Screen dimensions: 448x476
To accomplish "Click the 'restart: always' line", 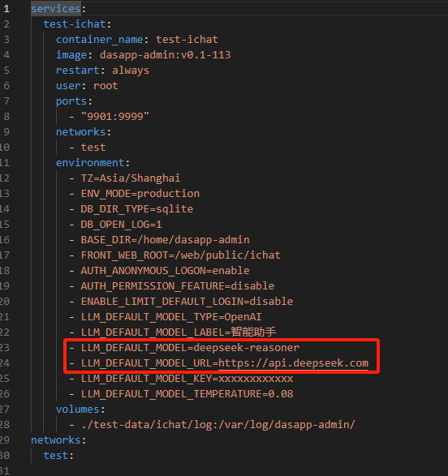I will pos(102,71).
